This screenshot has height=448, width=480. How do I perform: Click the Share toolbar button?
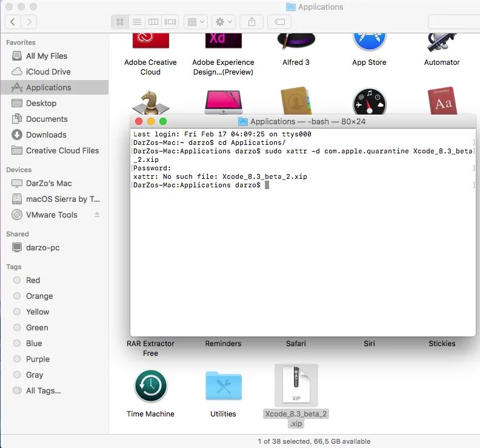(x=252, y=22)
